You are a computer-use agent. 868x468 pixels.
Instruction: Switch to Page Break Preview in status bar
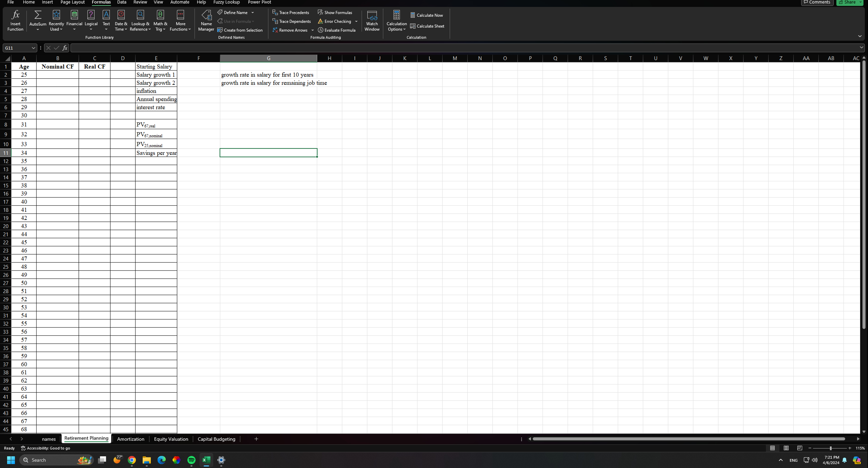tap(800, 448)
